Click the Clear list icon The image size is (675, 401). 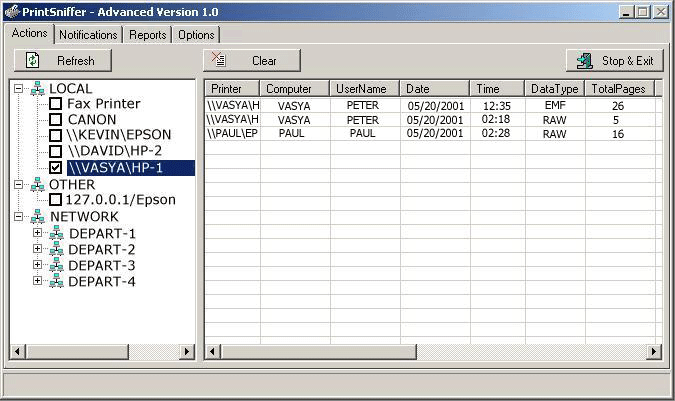coord(219,59)
